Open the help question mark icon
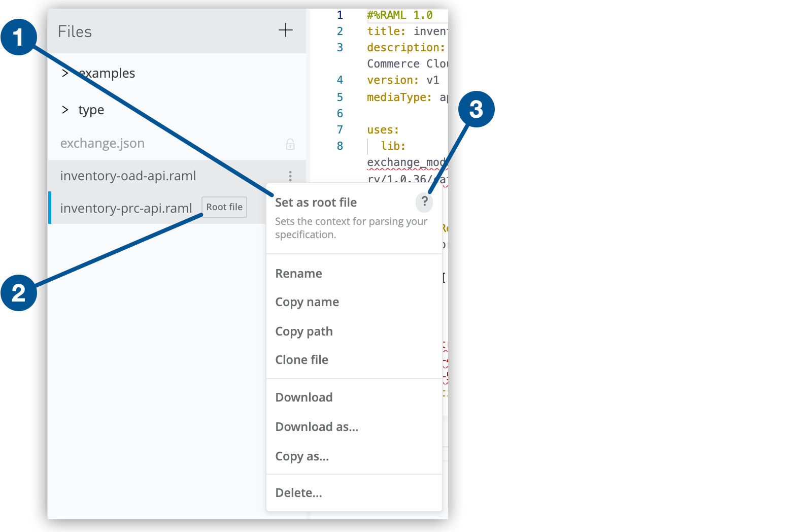 (x=424, y=202)
